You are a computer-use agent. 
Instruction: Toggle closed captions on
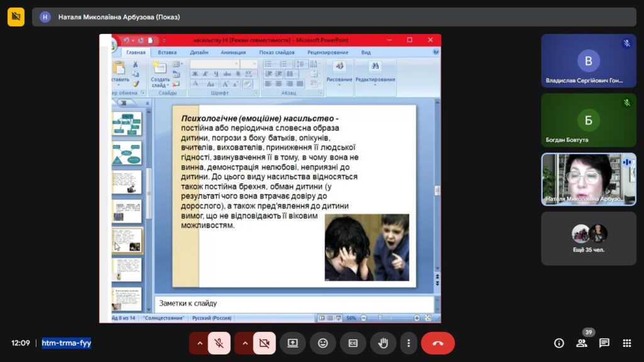pos(353,343)
